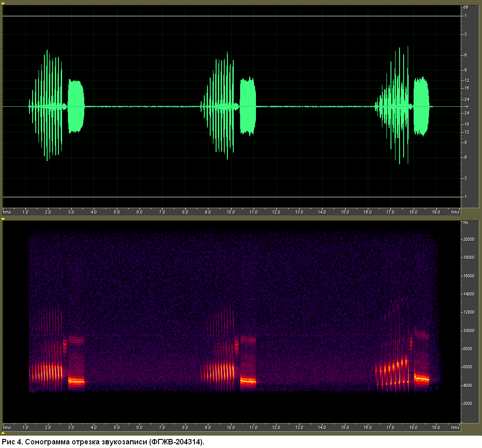The image size is (482, 448).
Task: Click the upper -6 value on the dB scale
Action: (x=465, y=55)
